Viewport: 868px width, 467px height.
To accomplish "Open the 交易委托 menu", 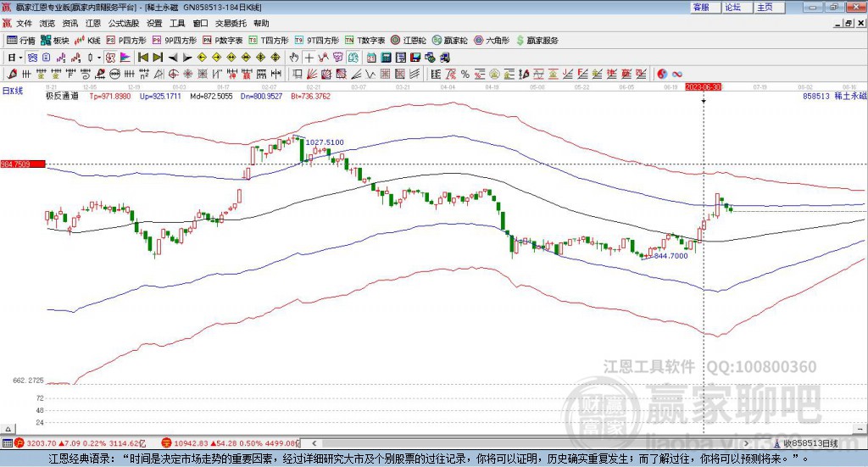I will [231, 23].
